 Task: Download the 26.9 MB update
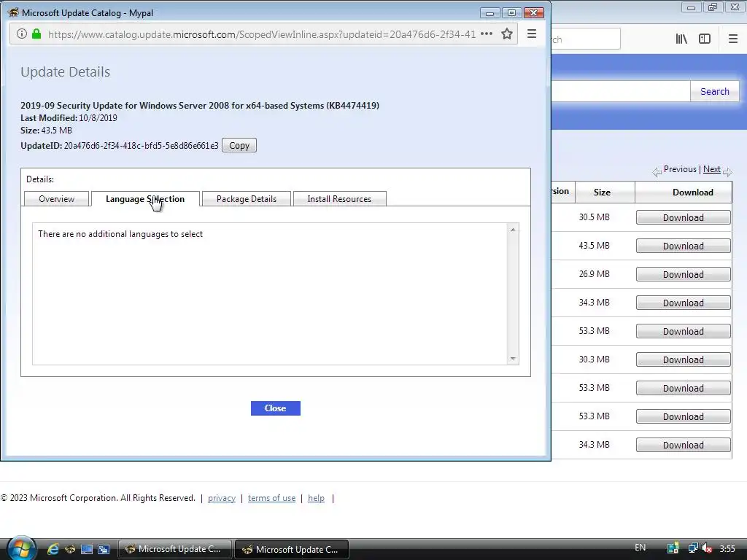[683, 275]
